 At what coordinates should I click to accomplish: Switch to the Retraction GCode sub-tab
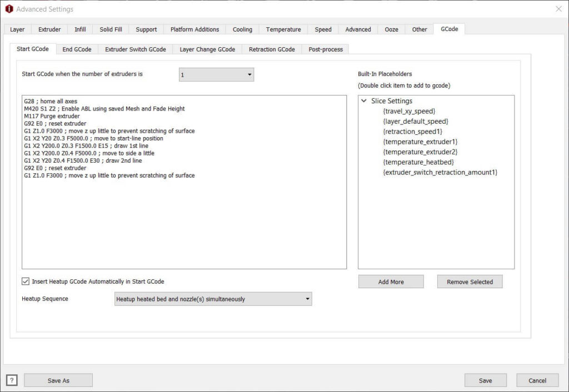[x=272, y=49]
